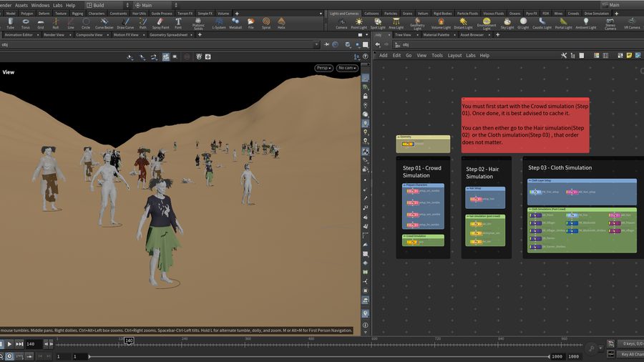Toggle the viewport lock icon in right toolbar
The image size is (644, 362).
(x=365, y=96)
